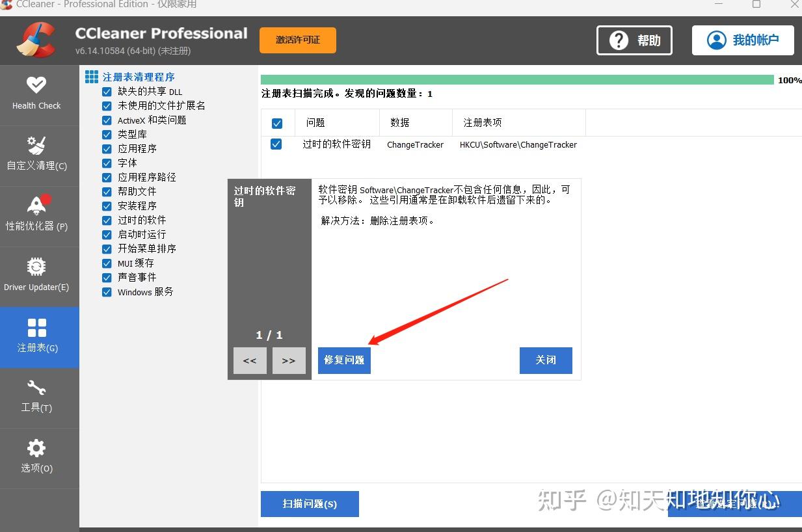Select HKCU\Software\ChangeTracker registry key cell

pos(518,144)
